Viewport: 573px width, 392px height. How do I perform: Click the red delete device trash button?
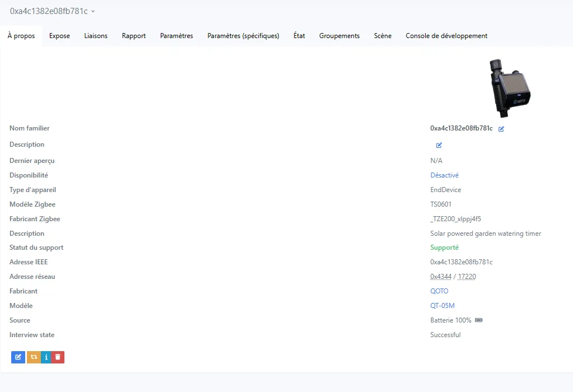58,357
